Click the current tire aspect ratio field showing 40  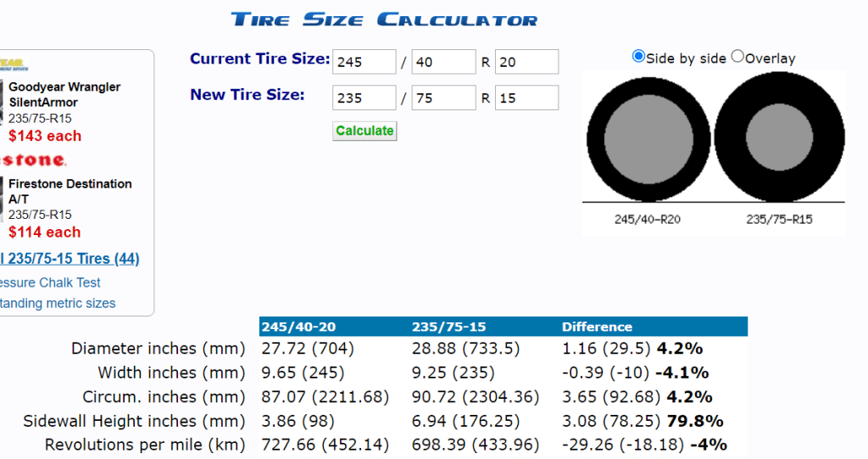tap(442, 62)
